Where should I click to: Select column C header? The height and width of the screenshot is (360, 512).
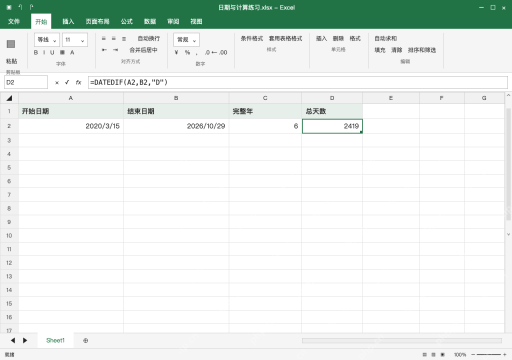(265, 98)
